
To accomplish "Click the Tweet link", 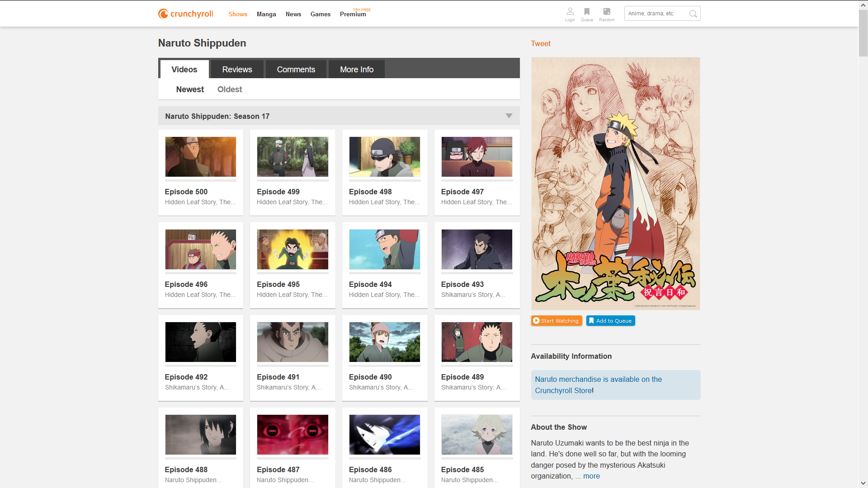I will (x=541, y=43).
